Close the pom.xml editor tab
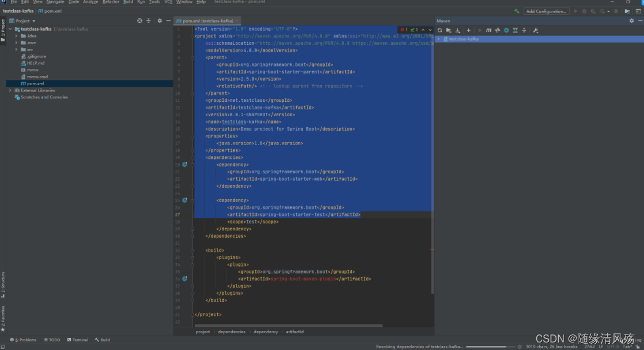644x350 pixels. click(x=237, y=21)
